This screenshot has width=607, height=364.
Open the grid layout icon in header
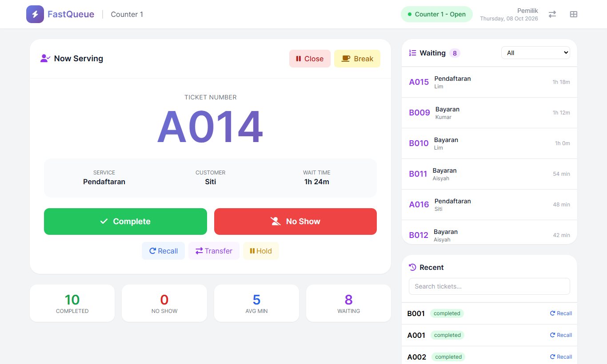click(574, 14)
